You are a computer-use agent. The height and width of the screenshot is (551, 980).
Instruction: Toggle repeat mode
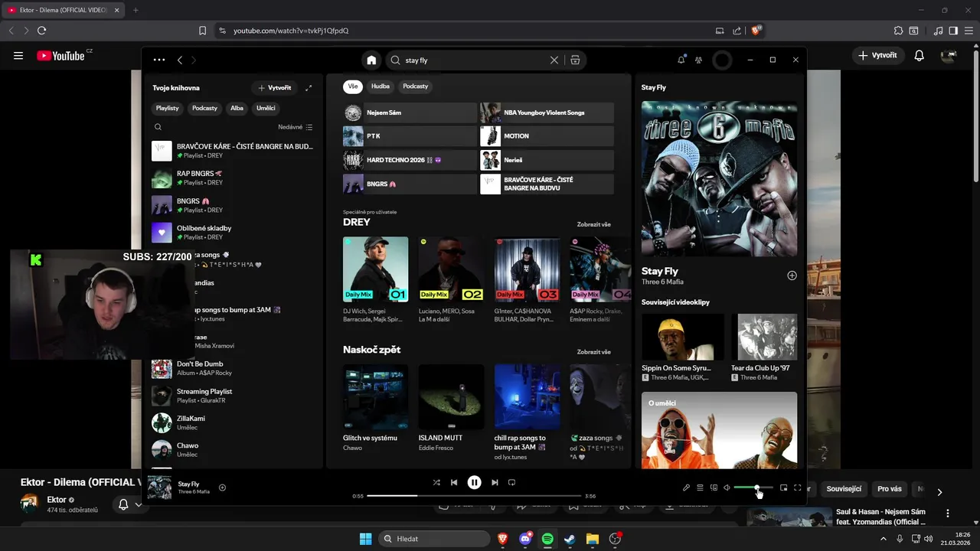click(512, 482)
